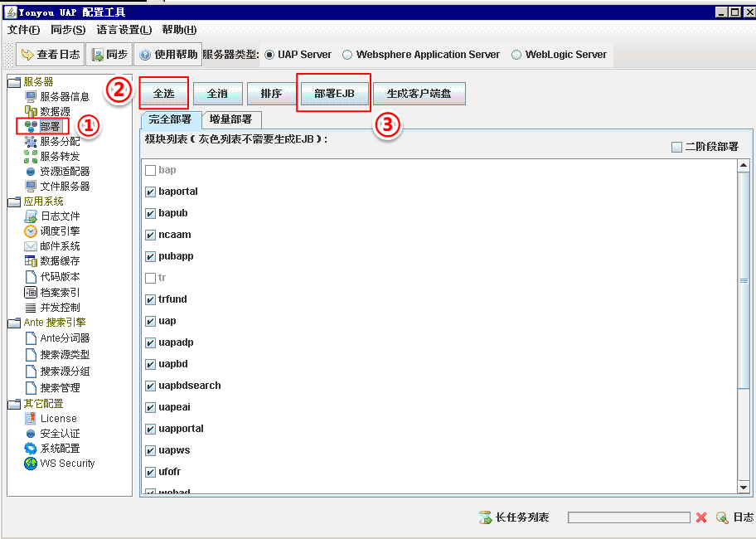
Task: Select the WS Security globe icon
Action: 31,464
